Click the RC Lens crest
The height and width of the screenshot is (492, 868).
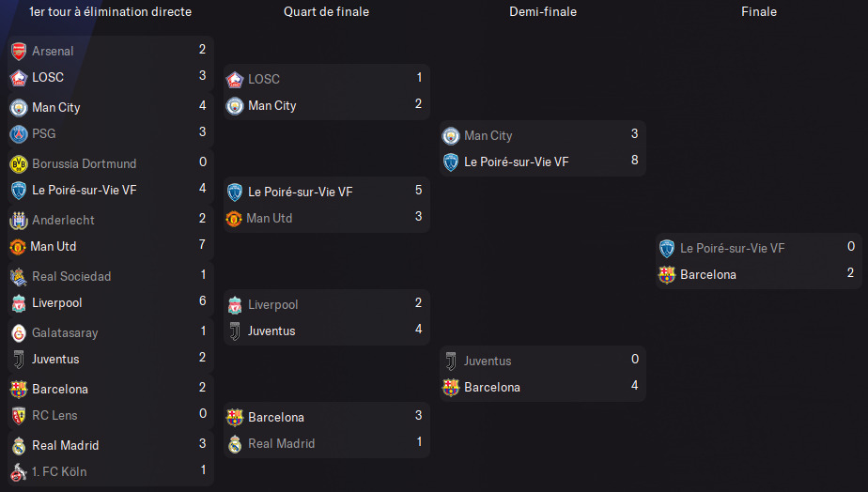19,416
